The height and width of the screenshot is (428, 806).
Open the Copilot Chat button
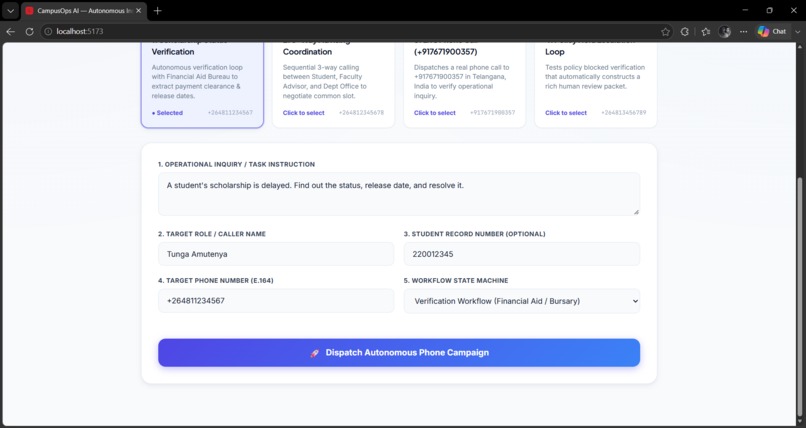(772, 31)
